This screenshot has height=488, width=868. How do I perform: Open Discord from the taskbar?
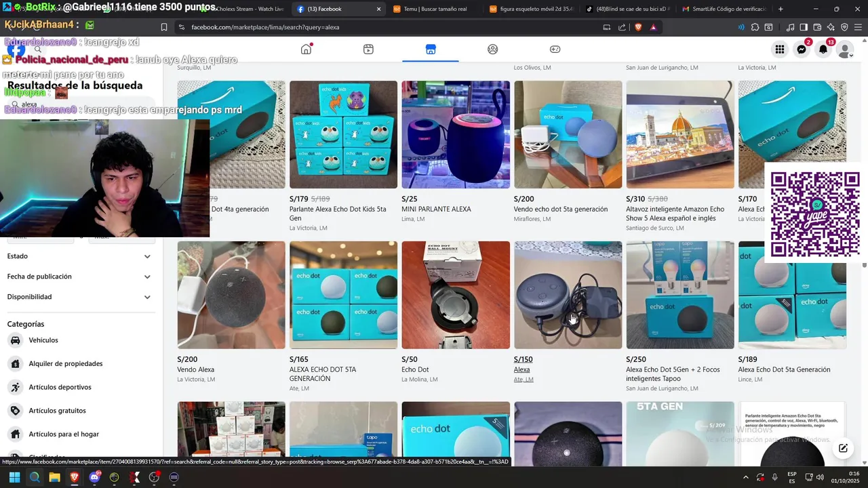point(95,477)
